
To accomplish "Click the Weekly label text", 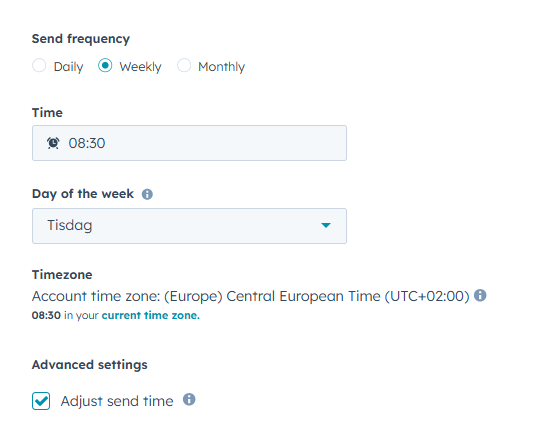I will tap(140, 67).
